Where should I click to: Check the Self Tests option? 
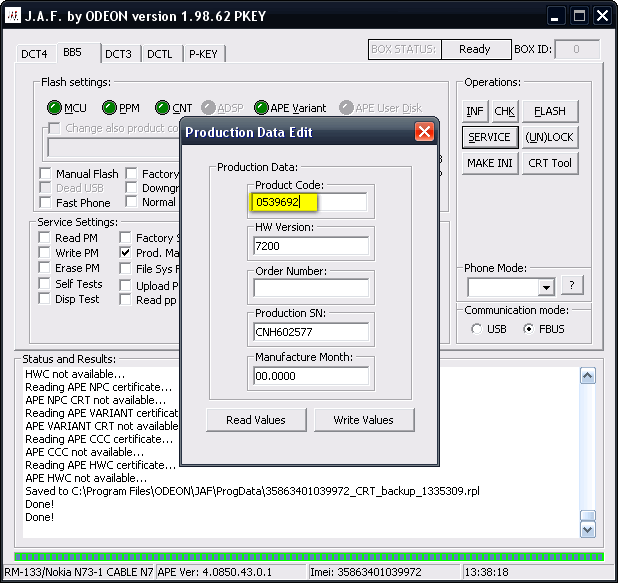(44, 283)
